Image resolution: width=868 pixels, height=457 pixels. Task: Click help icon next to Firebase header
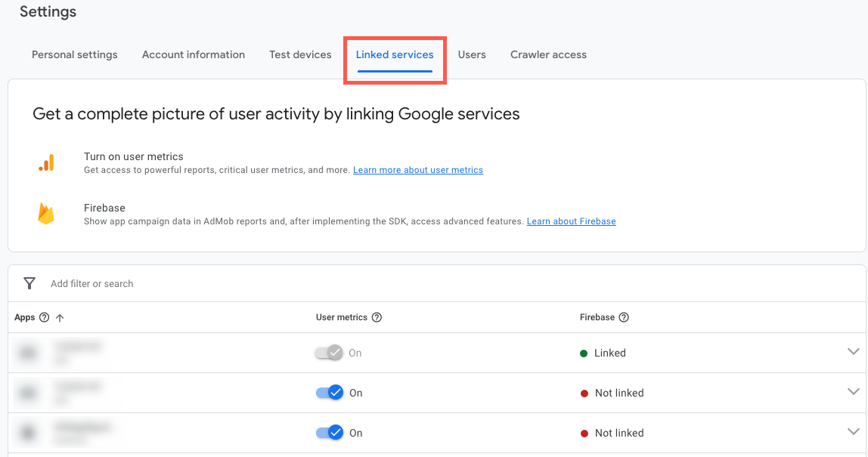pos(624,317)
